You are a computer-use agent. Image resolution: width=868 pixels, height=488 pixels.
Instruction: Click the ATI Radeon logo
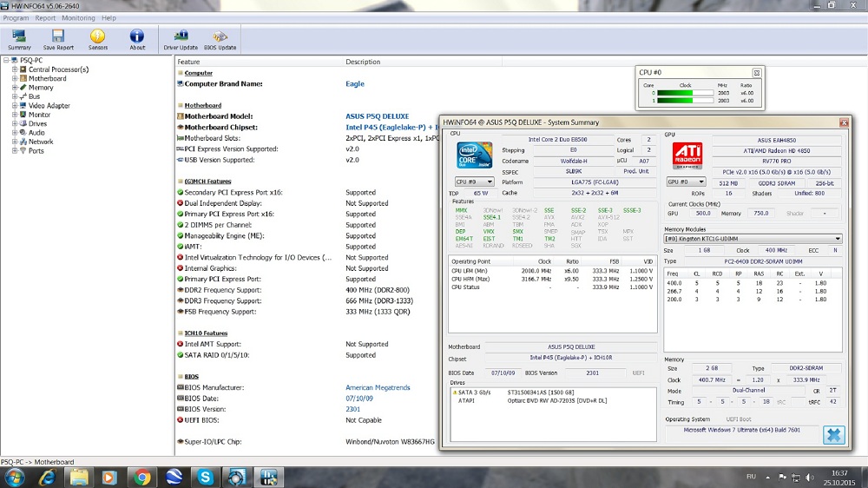(687, 155)
